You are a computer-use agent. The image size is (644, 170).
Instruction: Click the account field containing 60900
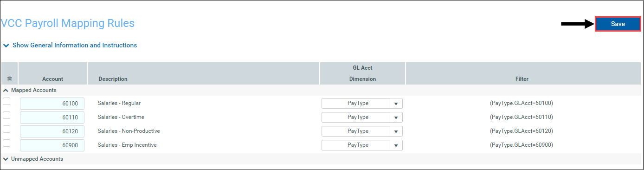point(52,145)
